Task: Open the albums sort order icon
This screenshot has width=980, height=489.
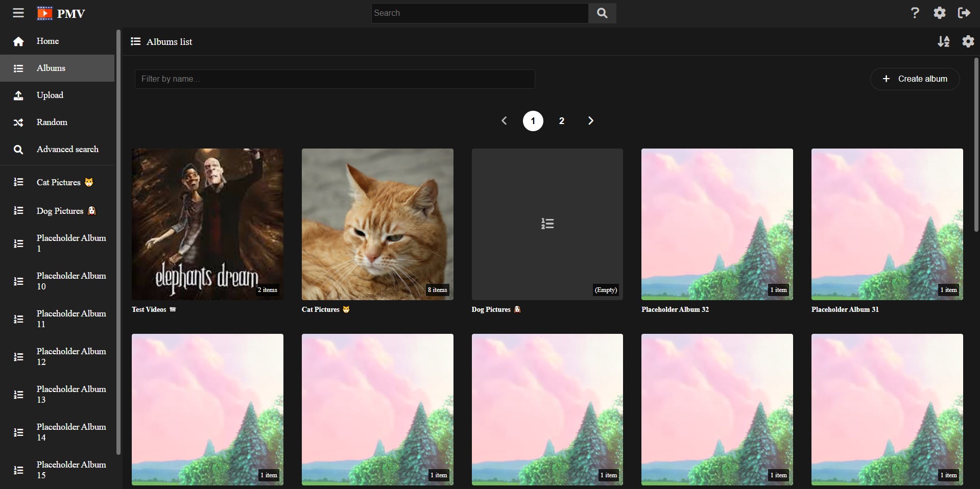Action: pyautogui.click(x=944, y=41)
